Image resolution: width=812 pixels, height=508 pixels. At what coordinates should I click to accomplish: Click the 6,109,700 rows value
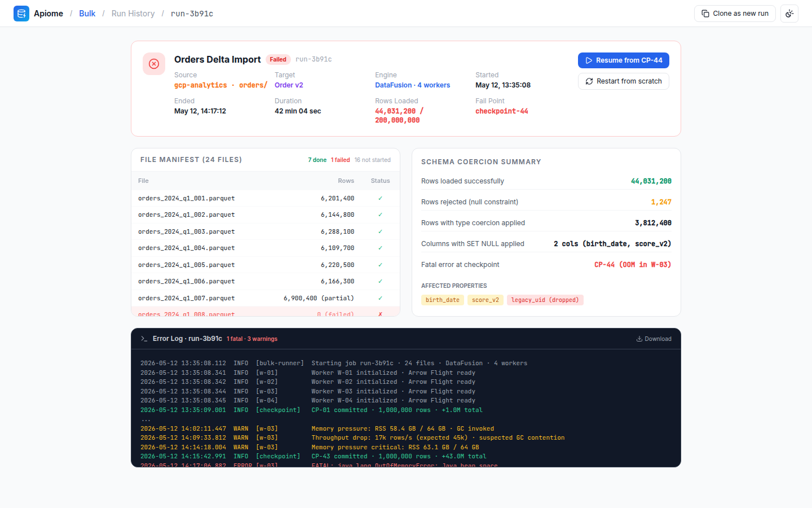click(x=338, y=248)
